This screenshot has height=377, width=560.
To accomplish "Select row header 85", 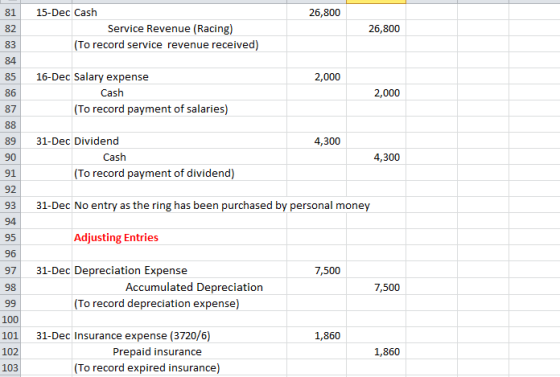I will tap(10, 76).
